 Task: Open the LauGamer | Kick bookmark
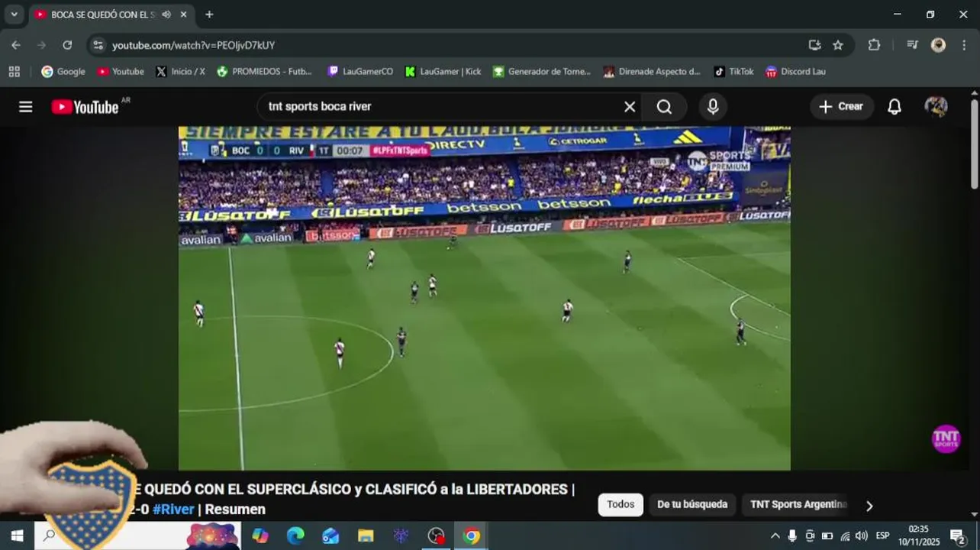coord(443,72)
